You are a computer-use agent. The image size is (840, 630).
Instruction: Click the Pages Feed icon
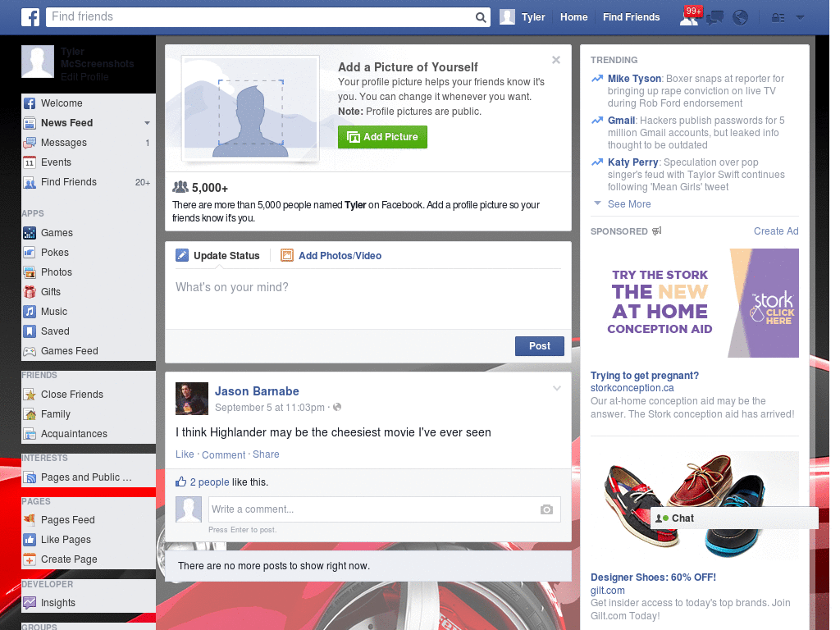[x=30, y=519]
